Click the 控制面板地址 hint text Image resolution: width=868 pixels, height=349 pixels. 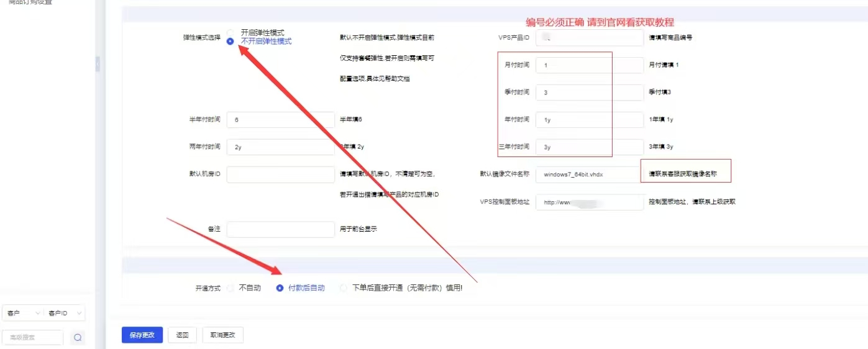(692, 202)
